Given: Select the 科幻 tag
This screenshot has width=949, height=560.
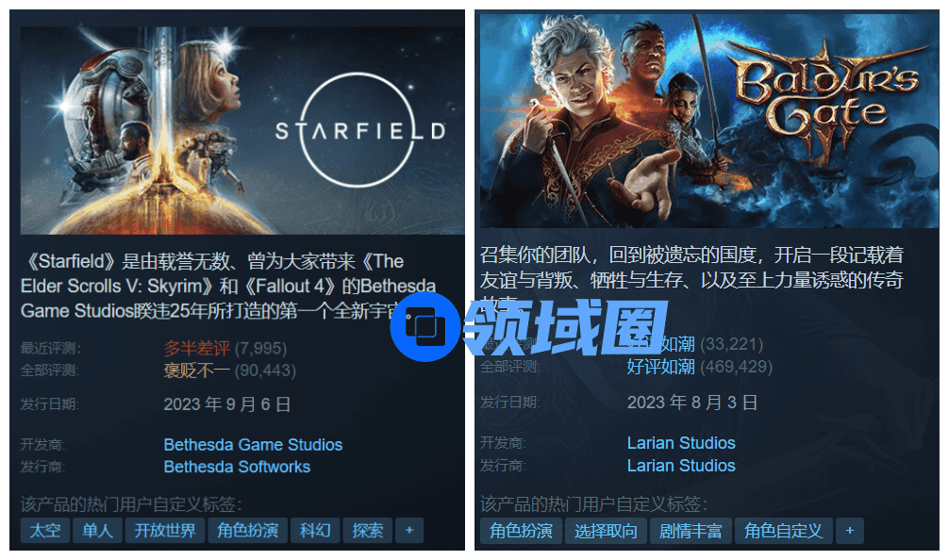Looking at the screenshot, I should pyautogui.click(x=315, y=531).
